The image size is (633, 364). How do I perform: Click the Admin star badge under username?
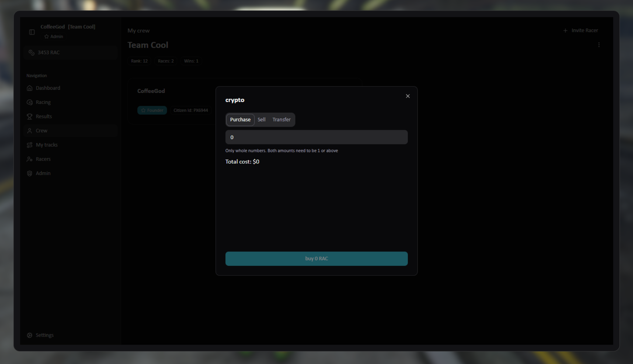(54, 36)
